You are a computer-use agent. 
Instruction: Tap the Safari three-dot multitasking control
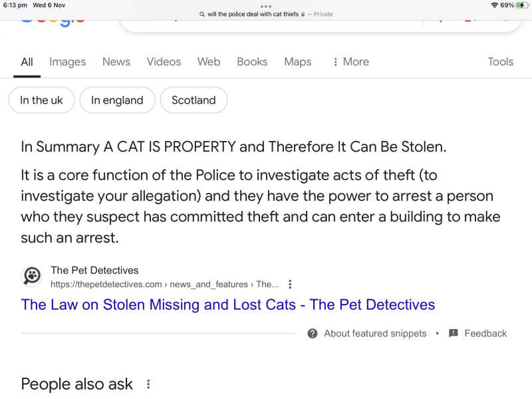pyautogui.click(x=266, y=6)
